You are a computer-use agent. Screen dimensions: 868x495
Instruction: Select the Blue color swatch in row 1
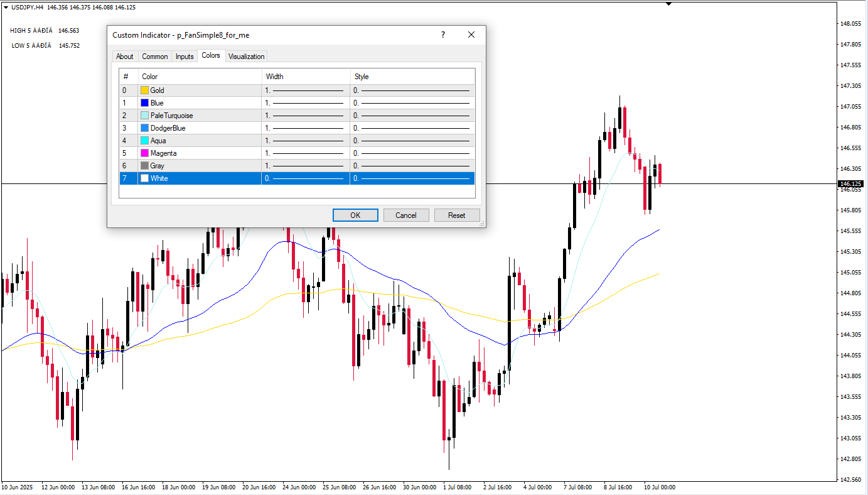[x=145, y=103]
